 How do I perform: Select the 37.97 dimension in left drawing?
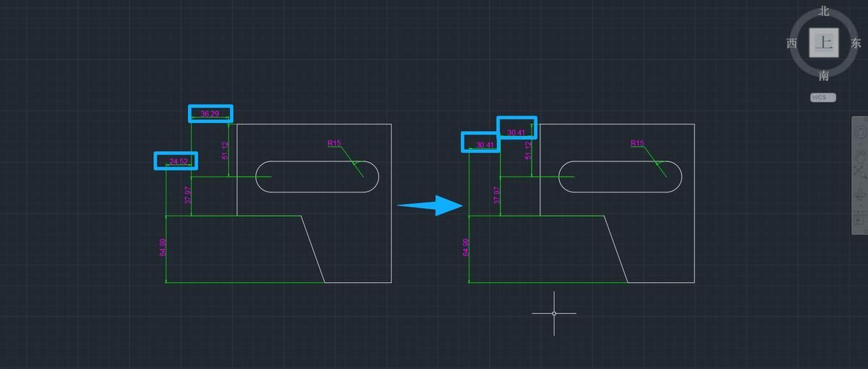pos(187,195)
